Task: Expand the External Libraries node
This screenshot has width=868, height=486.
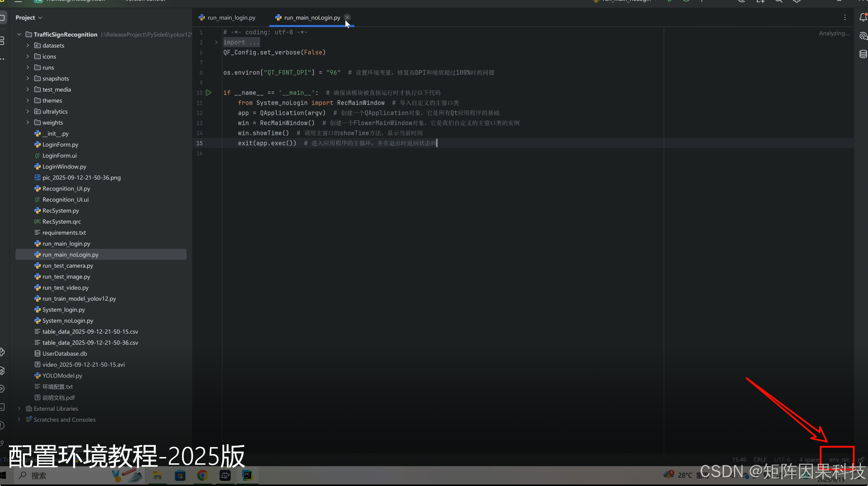Action: click(x=19, y=409)
